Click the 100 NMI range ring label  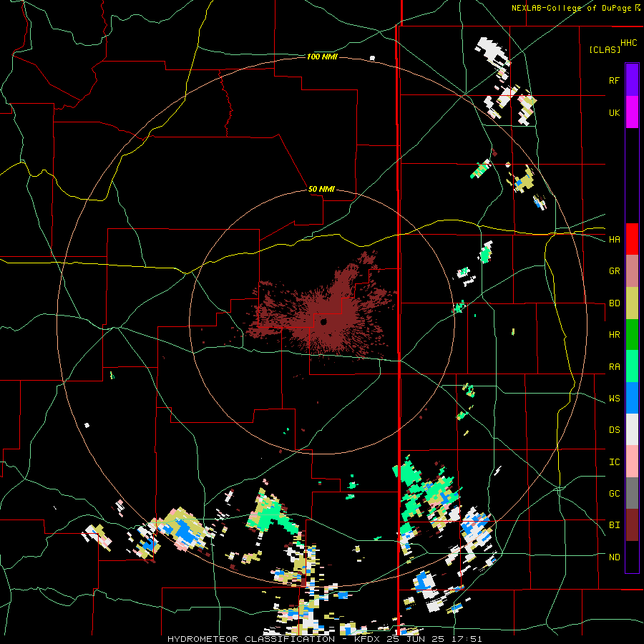[322, 57]
